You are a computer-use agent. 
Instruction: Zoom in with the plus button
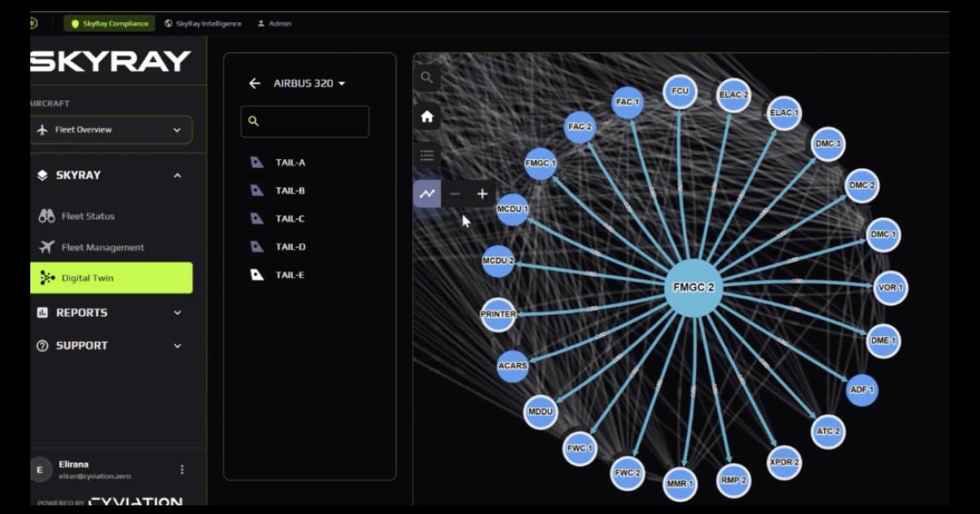(x=482, y=193)
